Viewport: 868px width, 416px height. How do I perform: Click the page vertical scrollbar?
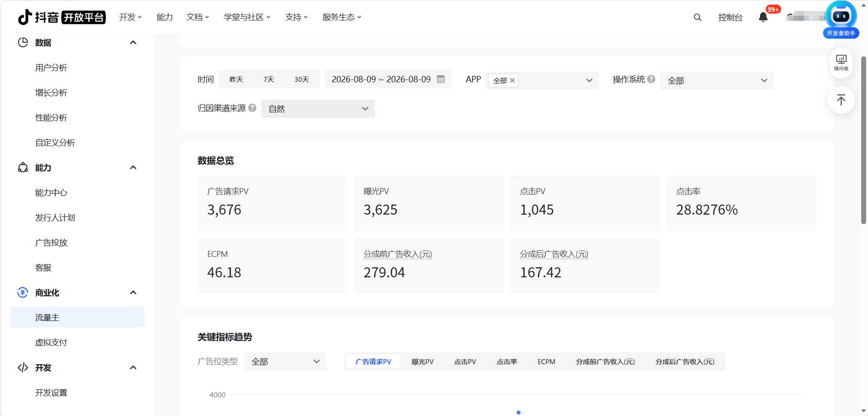pos(863,140)
